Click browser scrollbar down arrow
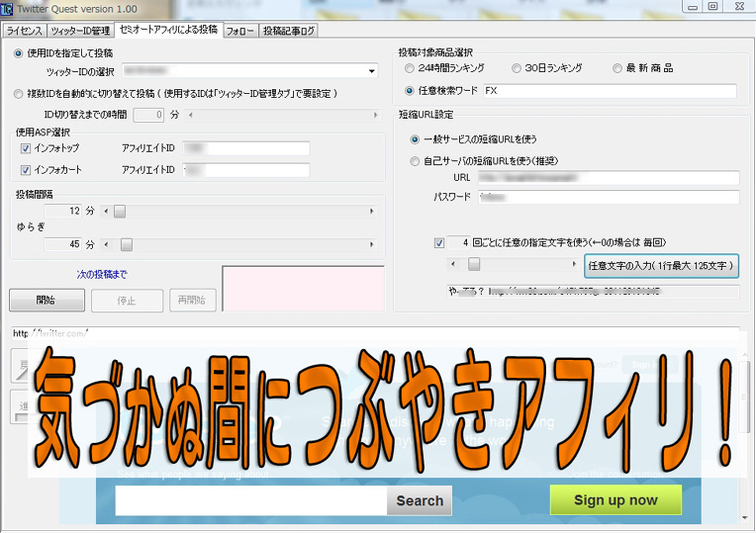 (745, 517)
